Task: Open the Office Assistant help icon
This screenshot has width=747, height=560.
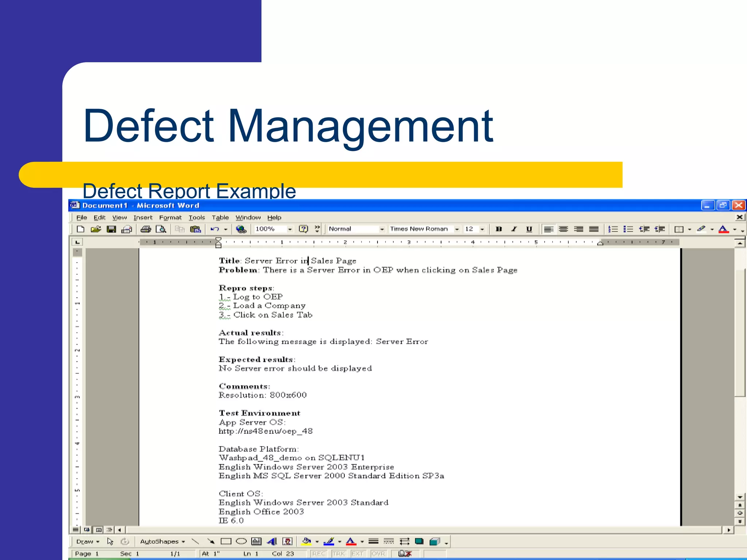Action: click(x=303, y=229)
